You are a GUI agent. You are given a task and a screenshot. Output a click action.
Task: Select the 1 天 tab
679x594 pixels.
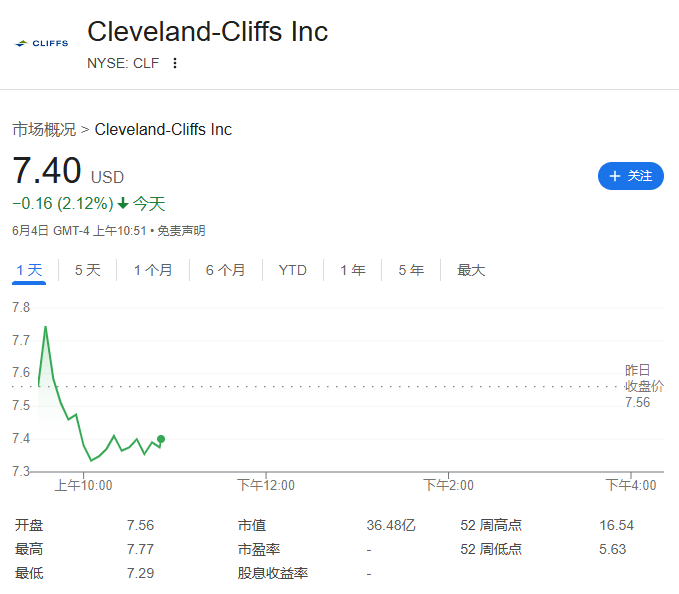pyautogui.click(x=29, y=270)
